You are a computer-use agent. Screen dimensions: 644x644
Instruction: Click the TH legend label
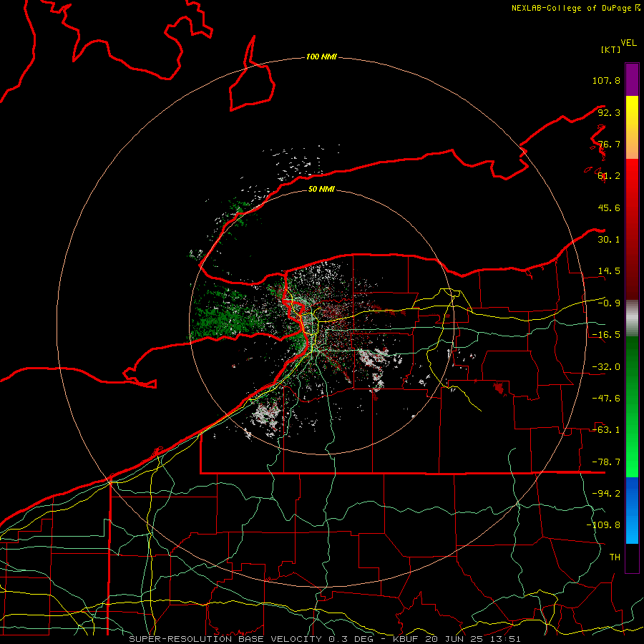coord(615,557)
